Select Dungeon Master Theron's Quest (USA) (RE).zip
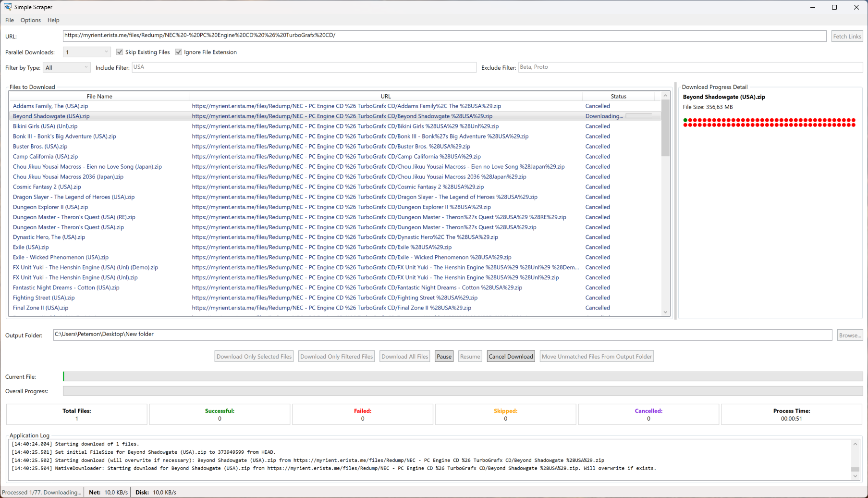This screenshot has height=498, width=868. coord(335,217)
